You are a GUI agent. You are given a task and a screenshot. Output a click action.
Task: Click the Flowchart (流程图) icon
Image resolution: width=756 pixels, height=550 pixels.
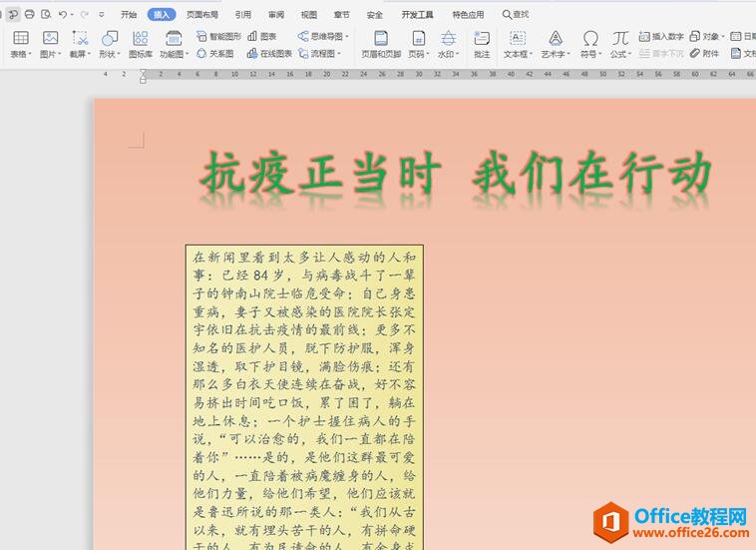pos(303,54)
